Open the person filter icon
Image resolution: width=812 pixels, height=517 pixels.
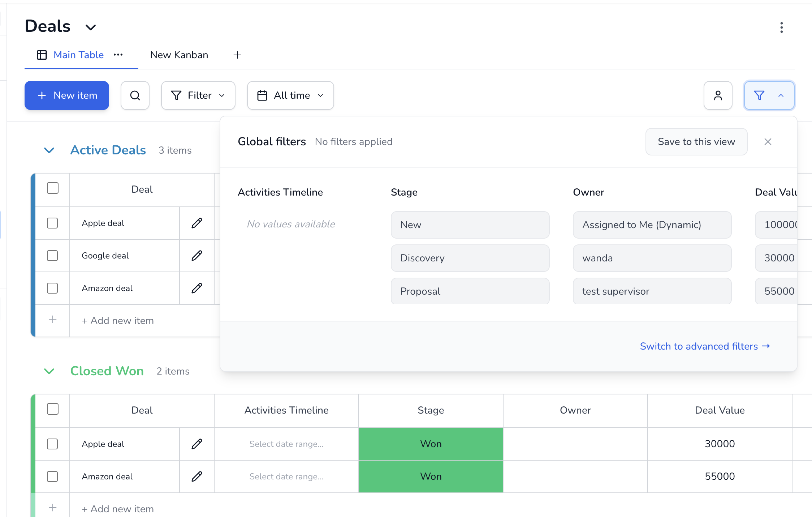click(x=718, y=95)
